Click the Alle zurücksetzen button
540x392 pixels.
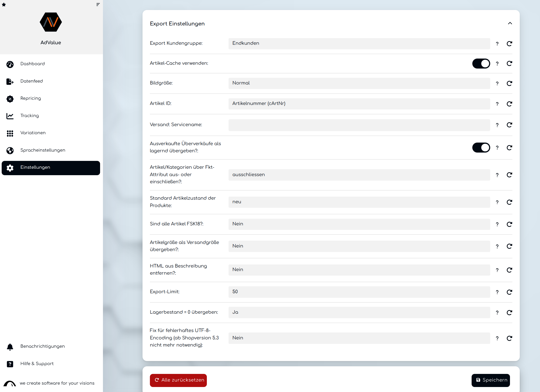(x=178, y=380)
